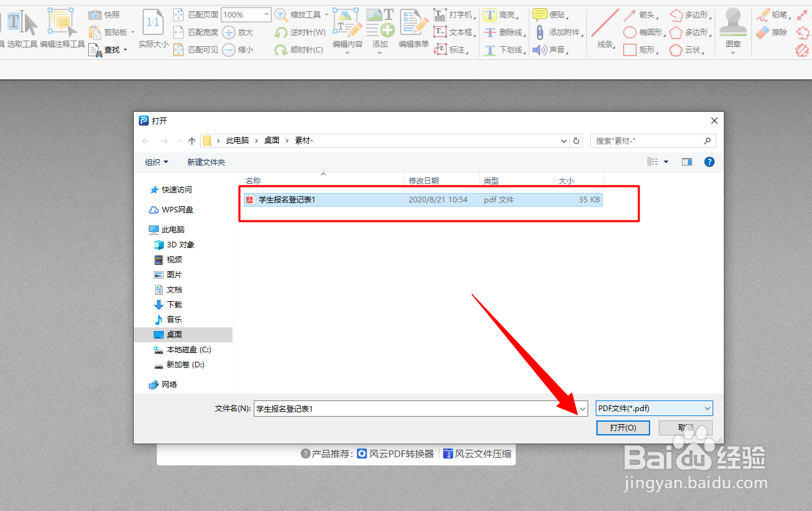The height and width of the screenshot is (511, 812).
Task: Click 新建文件夹 new folder in dialog
Action: point(206,162)
